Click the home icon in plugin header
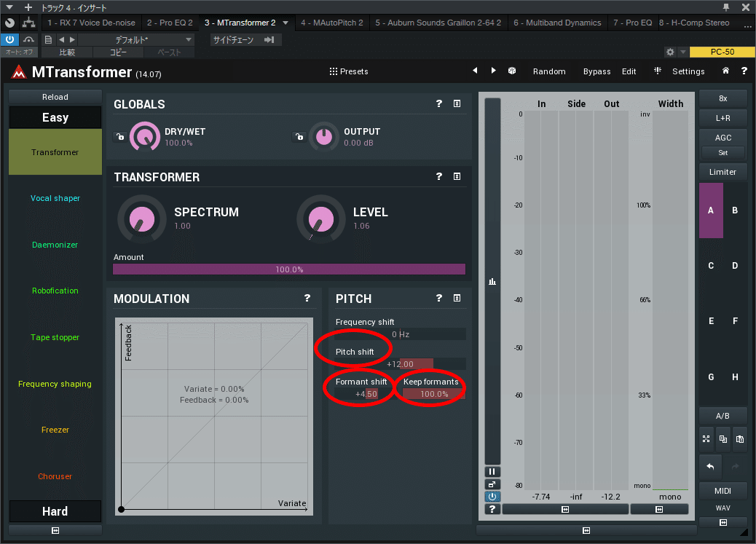This screenshot has width=756, height=544. pos(725,71)
